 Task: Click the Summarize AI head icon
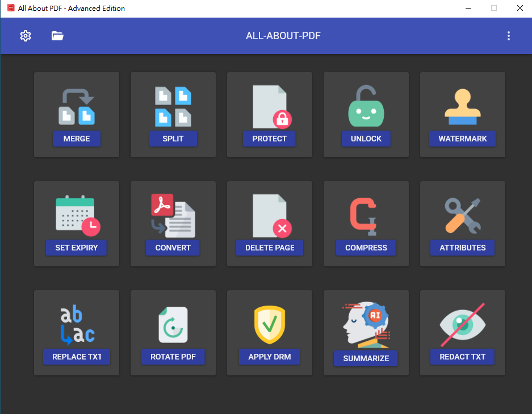[x=366, y=325]
